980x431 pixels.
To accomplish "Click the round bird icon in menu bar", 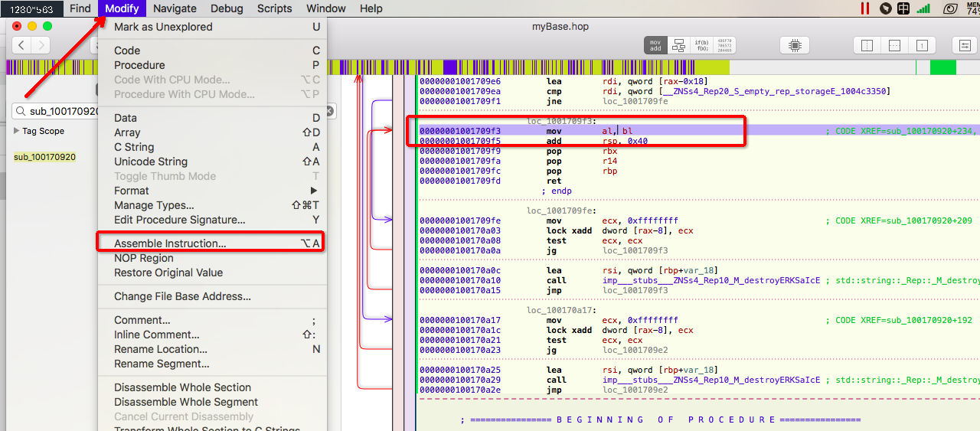I will pos(886,8).
